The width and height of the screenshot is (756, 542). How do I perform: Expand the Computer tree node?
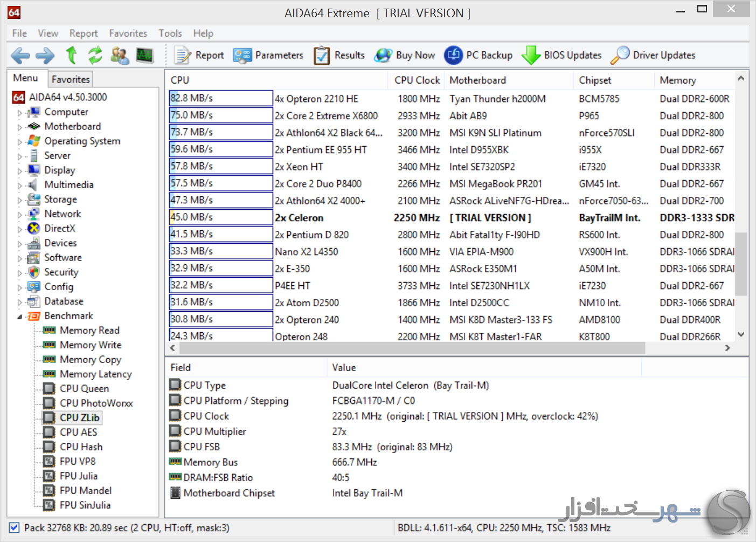point(20,113)
